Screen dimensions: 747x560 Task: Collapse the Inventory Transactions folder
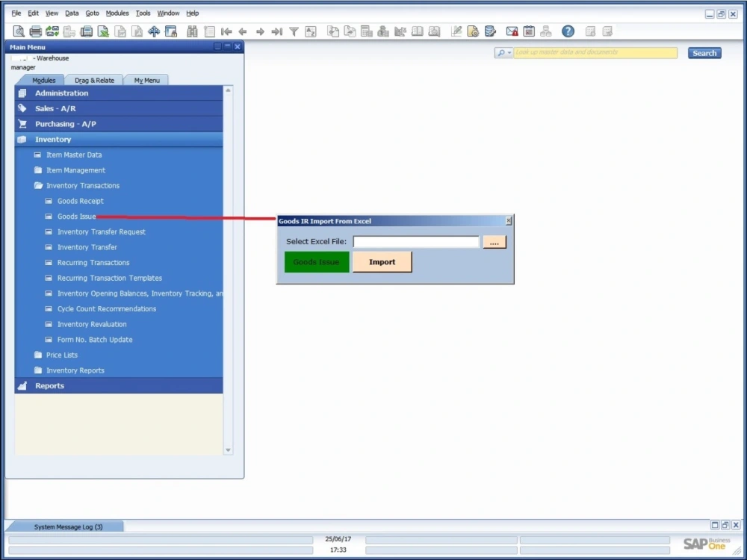coord(82,186)
